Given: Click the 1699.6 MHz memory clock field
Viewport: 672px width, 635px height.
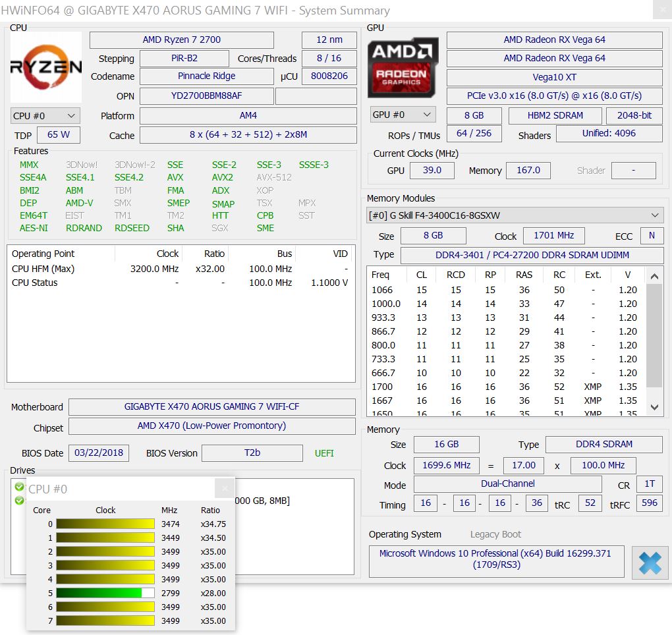Looking at the screenshot, I should (446, 466).
